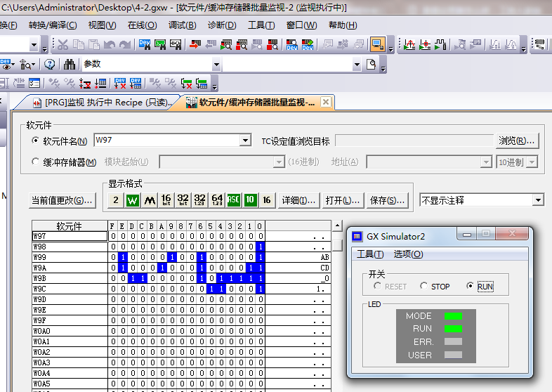Screen dimensions: 552x392
Task: Click the help question mark icon
Action: click(50, 65)
